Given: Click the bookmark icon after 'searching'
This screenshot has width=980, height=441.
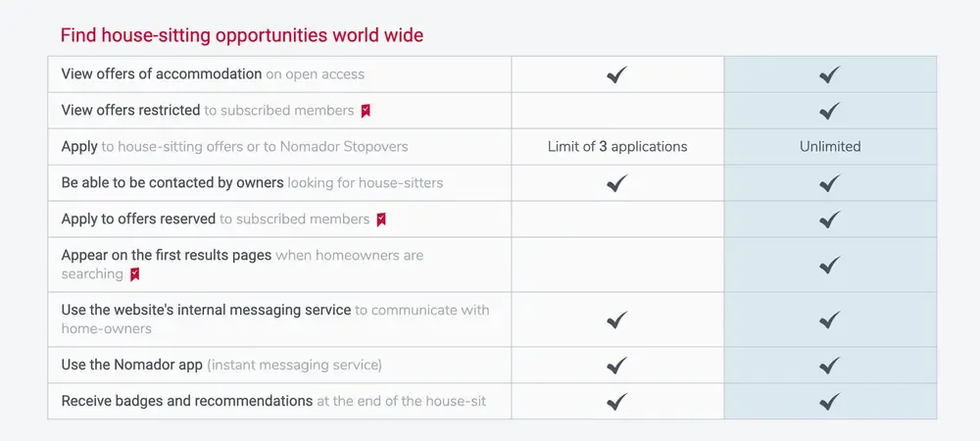Looking at the screenshot, I should coord(135,274).
